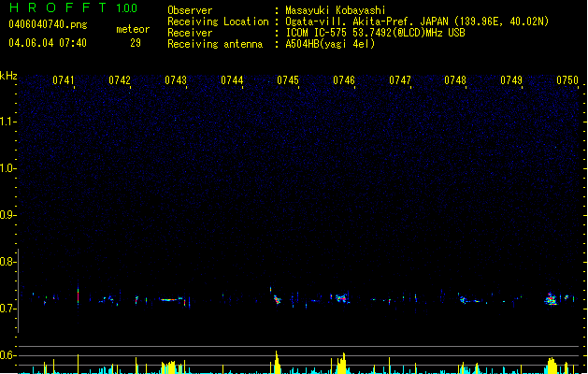Viewport: 588px width, 374px height.
Task: Click the 0749 time marker
Action: [511, 80]
